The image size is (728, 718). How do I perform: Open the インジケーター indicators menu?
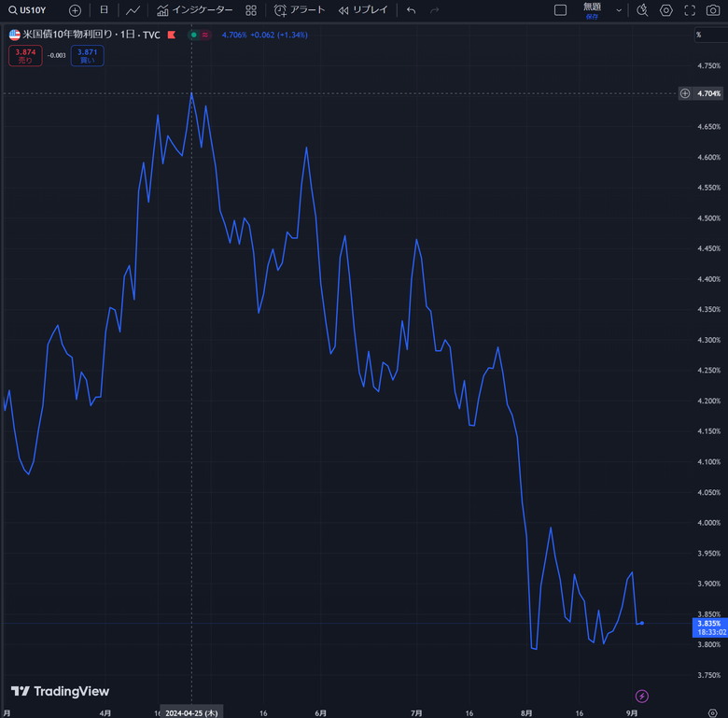(194, 10)
